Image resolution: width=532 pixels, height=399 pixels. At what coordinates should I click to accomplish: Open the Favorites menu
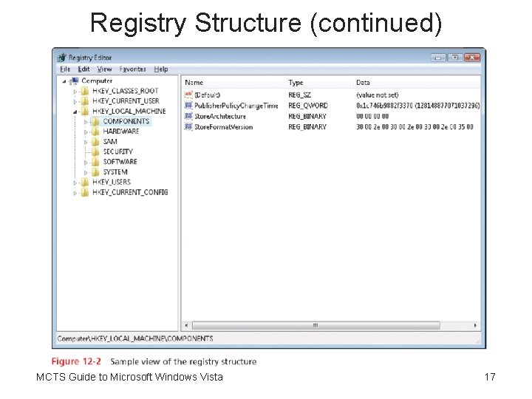coord(132,69)
